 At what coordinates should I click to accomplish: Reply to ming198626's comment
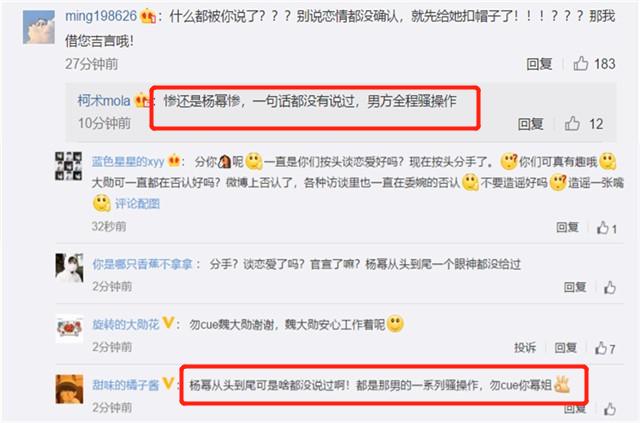[x=539, y=64]
